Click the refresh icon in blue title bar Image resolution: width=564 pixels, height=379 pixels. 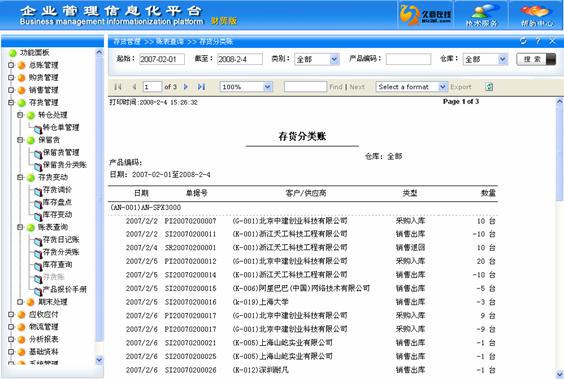[x=523, y=41]
